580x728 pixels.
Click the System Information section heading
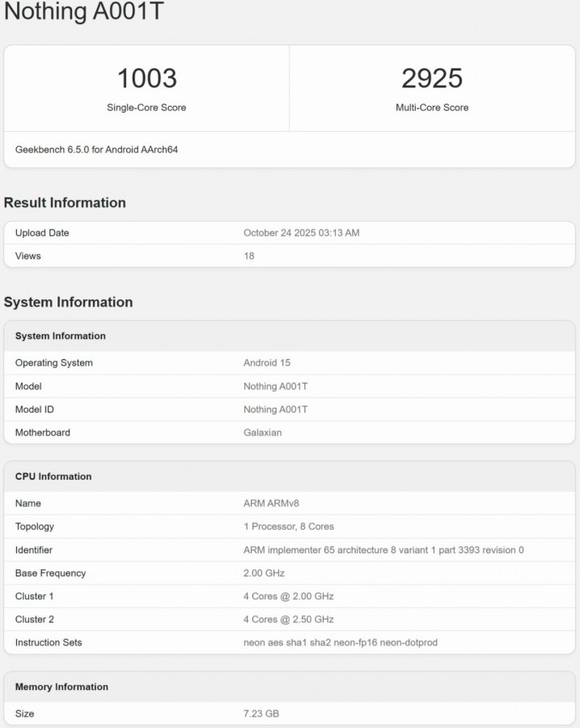(x=68, y=303)
